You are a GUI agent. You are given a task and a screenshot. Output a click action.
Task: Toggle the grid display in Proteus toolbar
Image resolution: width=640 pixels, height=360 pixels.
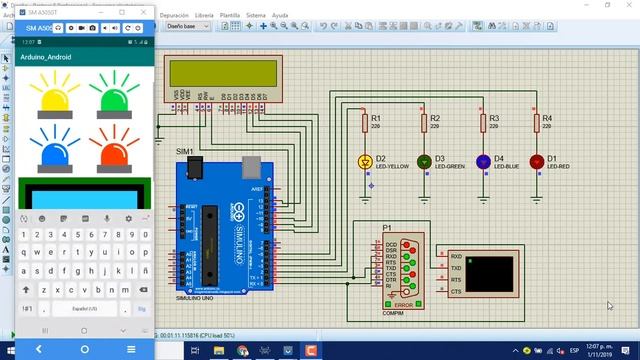click(x=236, y=26)
